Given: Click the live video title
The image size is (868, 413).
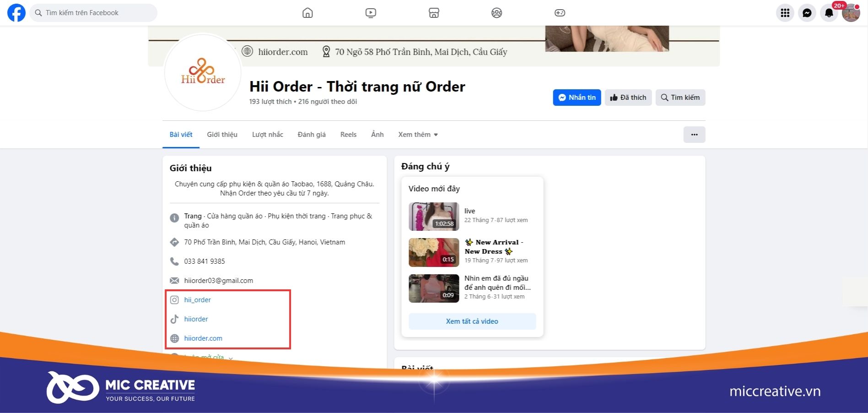Looking at the screenshot, I should click(469, 211).
